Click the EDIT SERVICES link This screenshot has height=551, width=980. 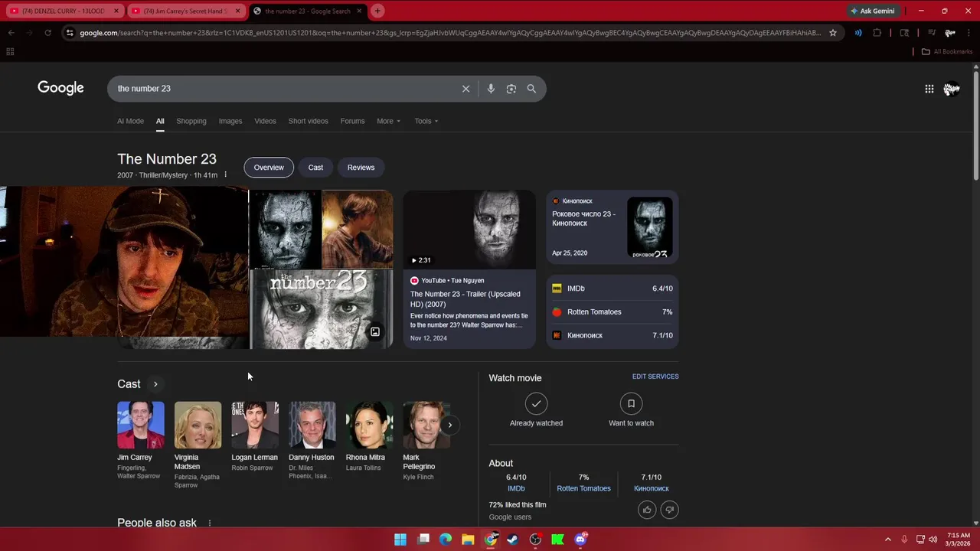click(655, 377)
